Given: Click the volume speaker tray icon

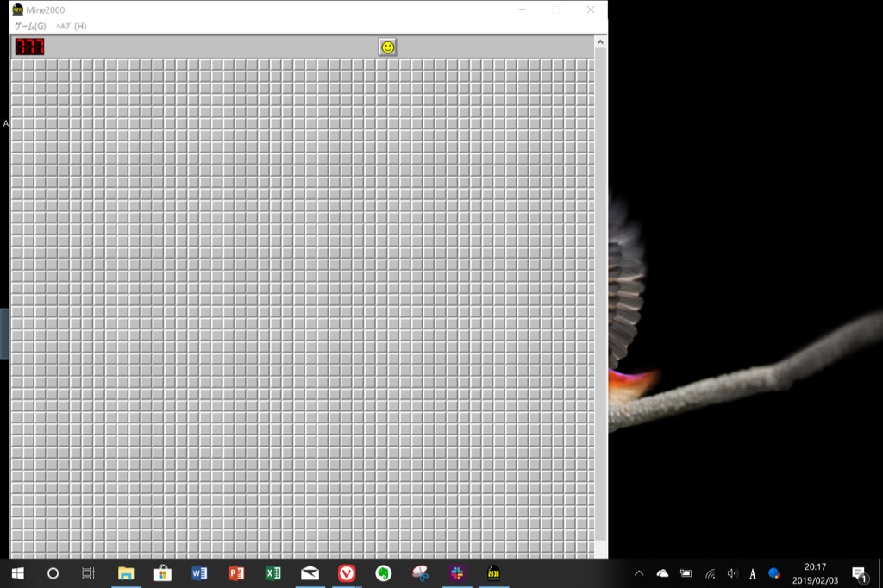Looking at the screenshot, I should [732, 573].
